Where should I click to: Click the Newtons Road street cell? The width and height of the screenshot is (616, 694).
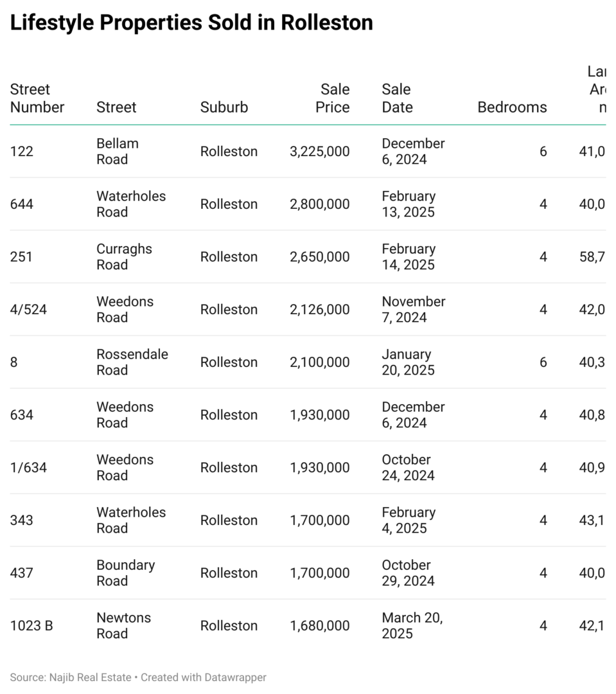pyautogui.click(x=123, y=626)
